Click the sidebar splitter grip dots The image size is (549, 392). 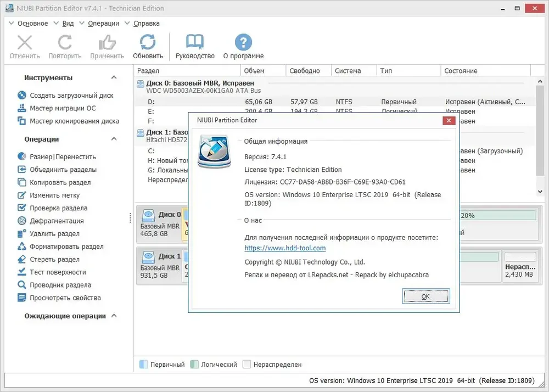(x=130, y=218)
